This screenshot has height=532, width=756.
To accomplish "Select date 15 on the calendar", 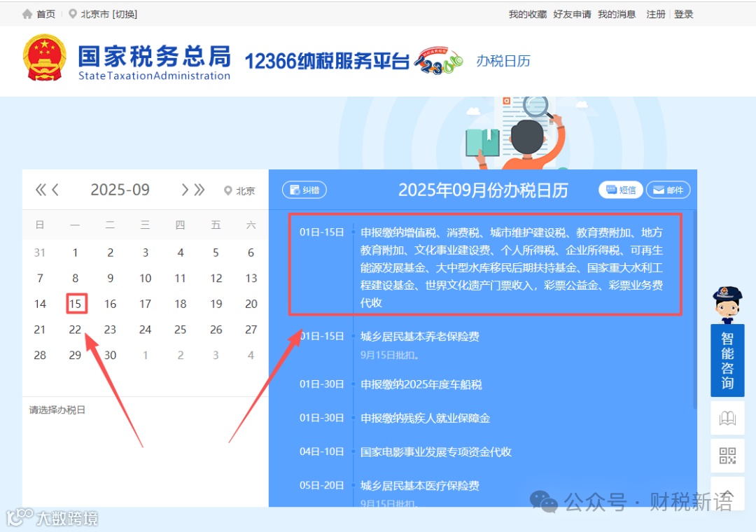I will point(76,304).
